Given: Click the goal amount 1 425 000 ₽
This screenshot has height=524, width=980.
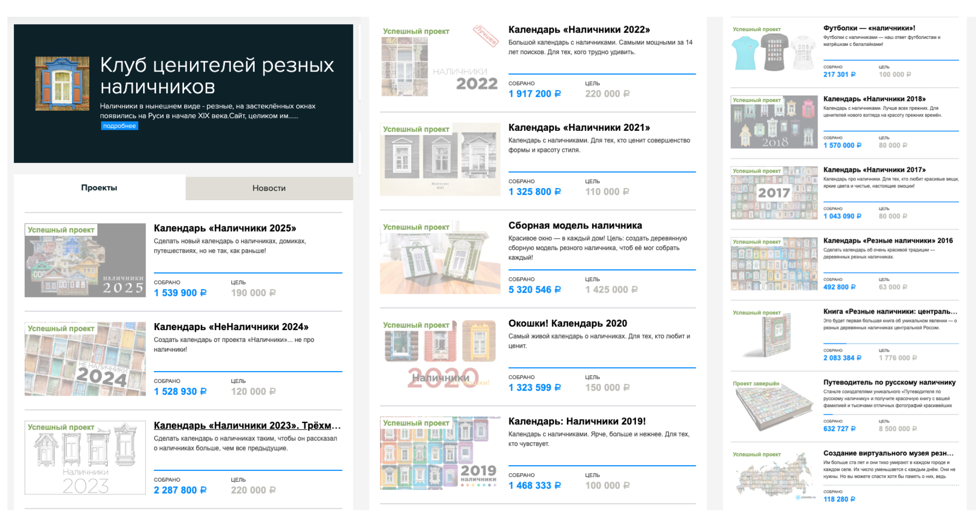Looking at the screenshot, I should (x=611, y=290).
